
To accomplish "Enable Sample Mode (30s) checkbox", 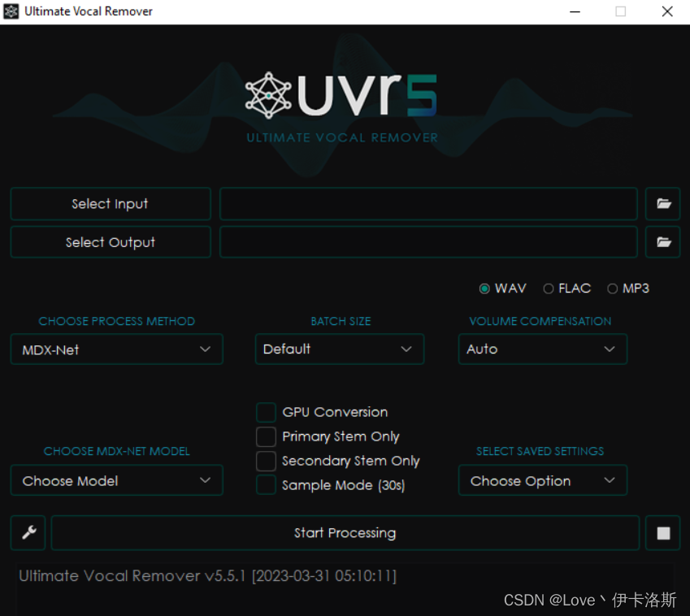I will point(267,485).
